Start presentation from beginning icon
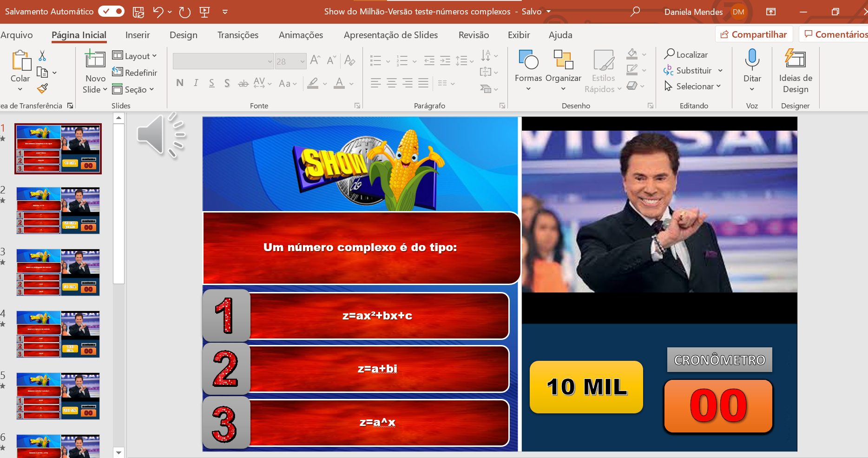The height and width of the screenshot is (458, 868). (204, 12)
